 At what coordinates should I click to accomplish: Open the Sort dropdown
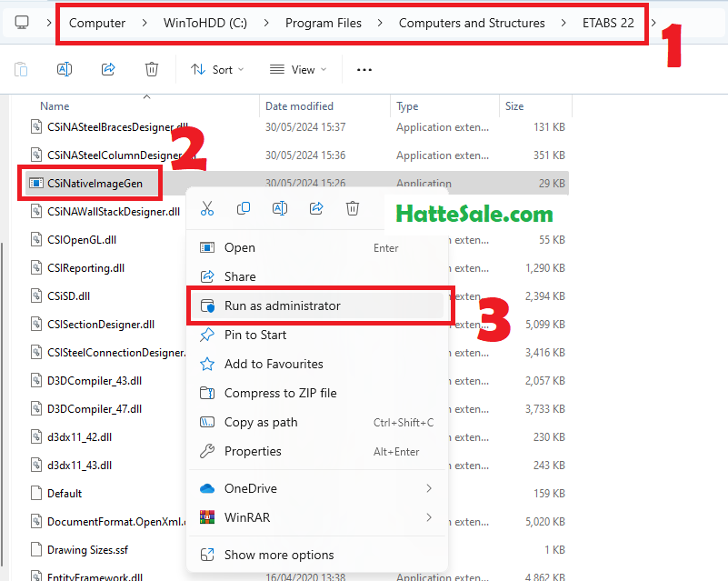(217, 69)
